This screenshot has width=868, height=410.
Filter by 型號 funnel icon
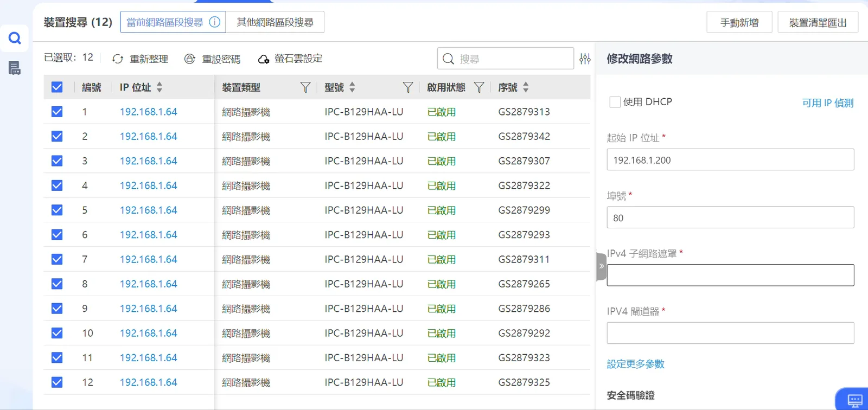pos(408,87)
